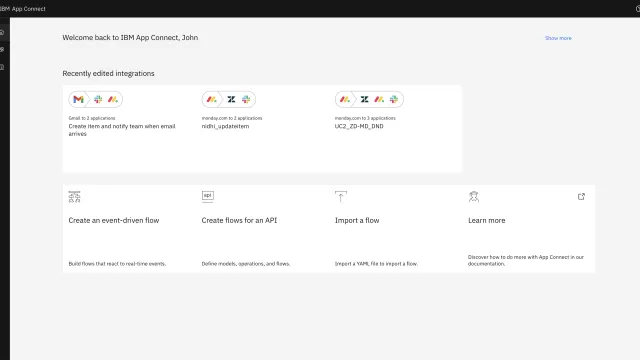Click 'Import a YAML file to import a flow' text
This screenshot has height=360, width=640.
(x=376, y=264)
